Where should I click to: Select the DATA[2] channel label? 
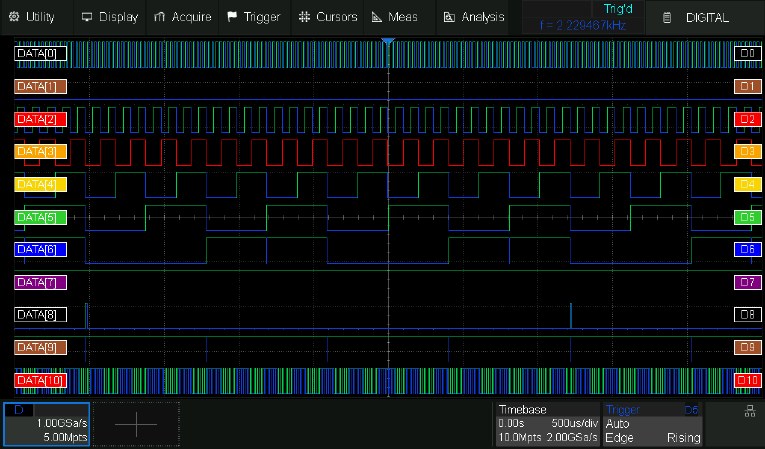pyautogui.click(x=40, y=119)
